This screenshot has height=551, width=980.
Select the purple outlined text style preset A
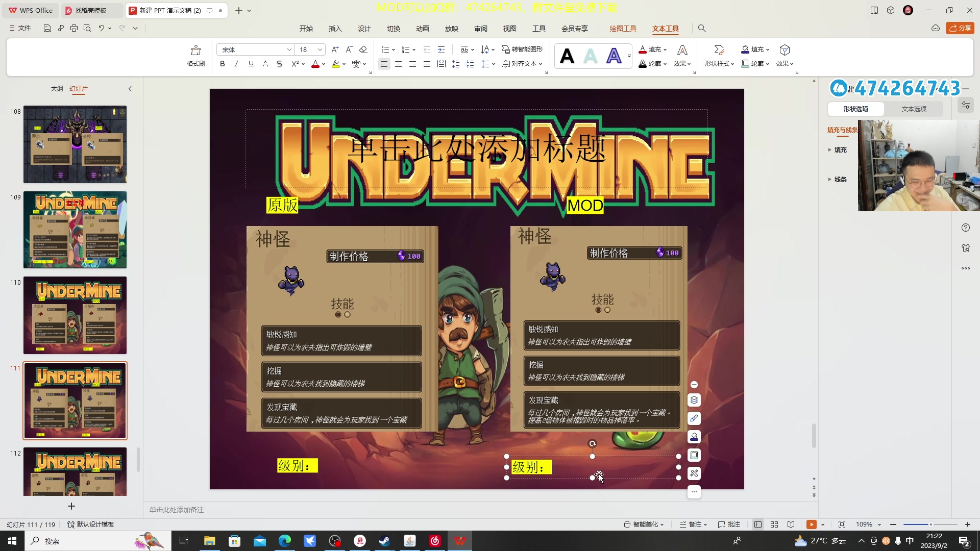pyautogui.click(x=614, y=56)
